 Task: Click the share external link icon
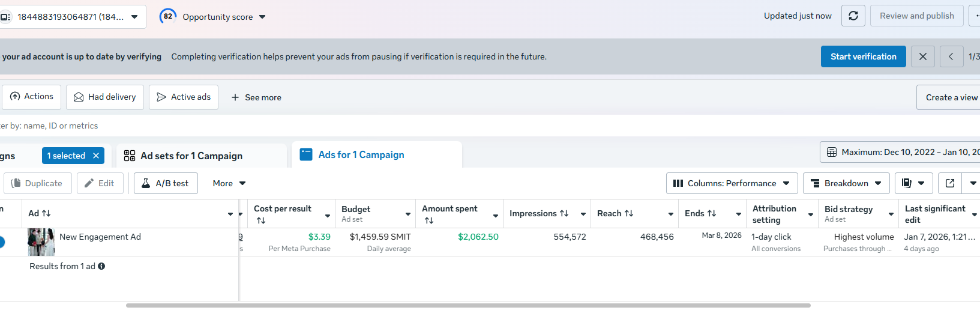[x=950, y=183]
